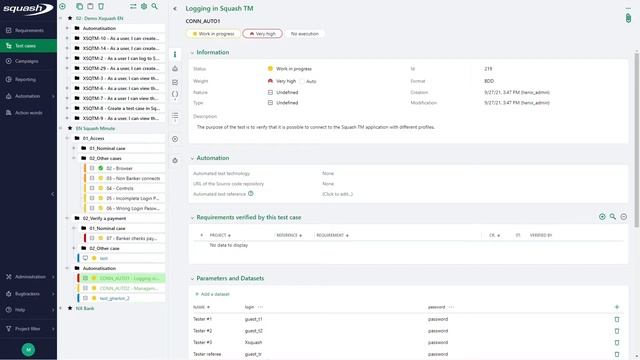Select the '02 - Browser' test case
This screenshot has height=360, width=640.
pos(119,168)
